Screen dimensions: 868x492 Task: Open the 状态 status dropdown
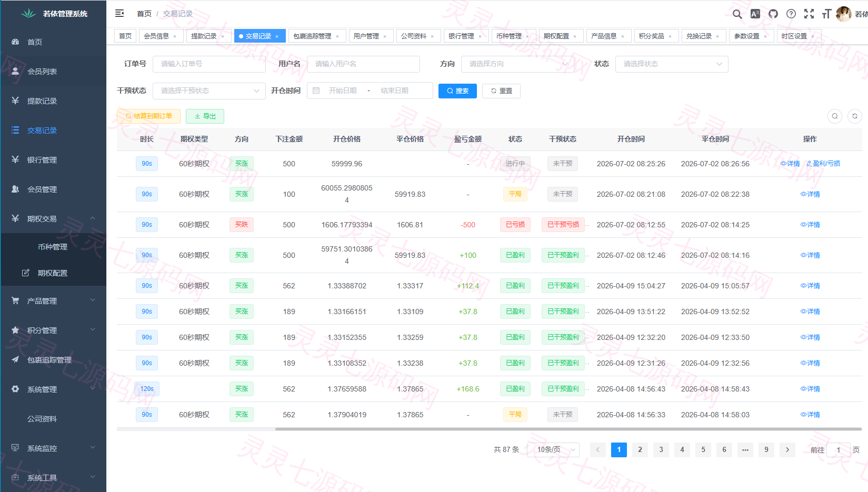tap(672, 64)
